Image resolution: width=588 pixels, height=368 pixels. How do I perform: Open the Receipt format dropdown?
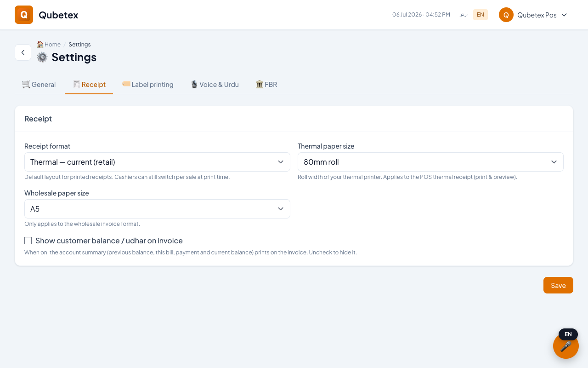point(157,162)
